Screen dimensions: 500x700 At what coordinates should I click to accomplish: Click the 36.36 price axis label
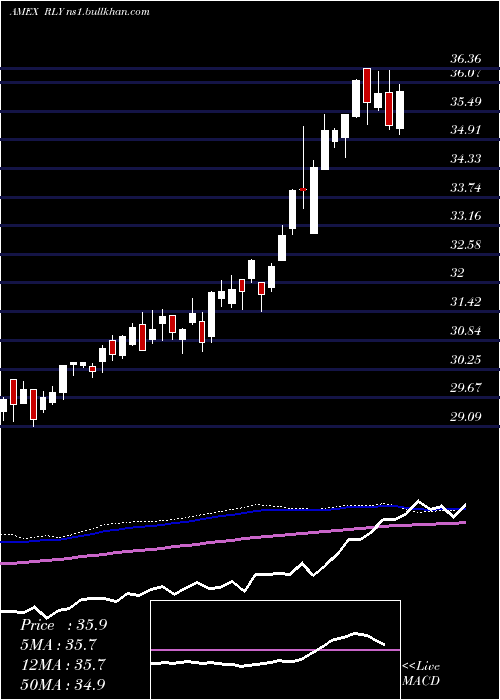point(466,59)
